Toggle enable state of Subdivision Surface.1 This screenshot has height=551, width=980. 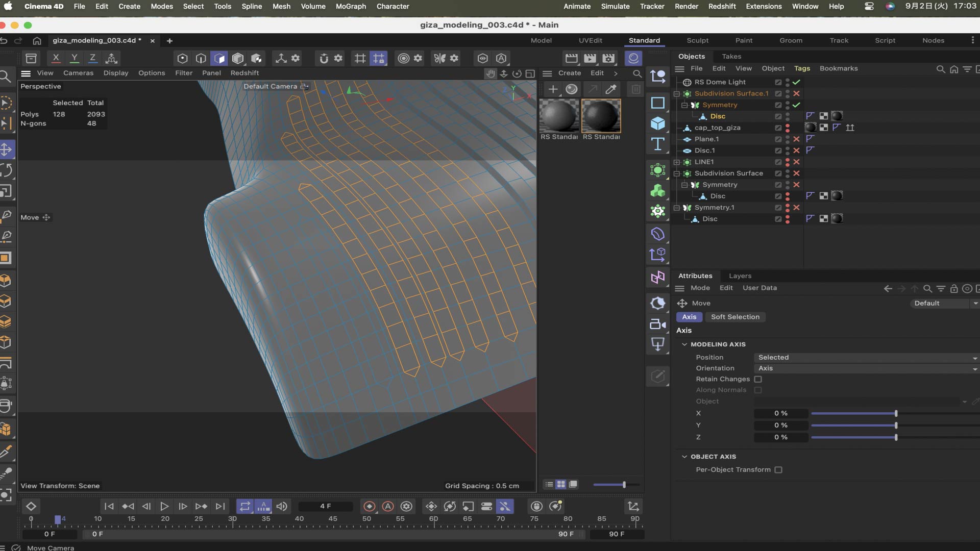pyautogui.click(x=796, y=93)
